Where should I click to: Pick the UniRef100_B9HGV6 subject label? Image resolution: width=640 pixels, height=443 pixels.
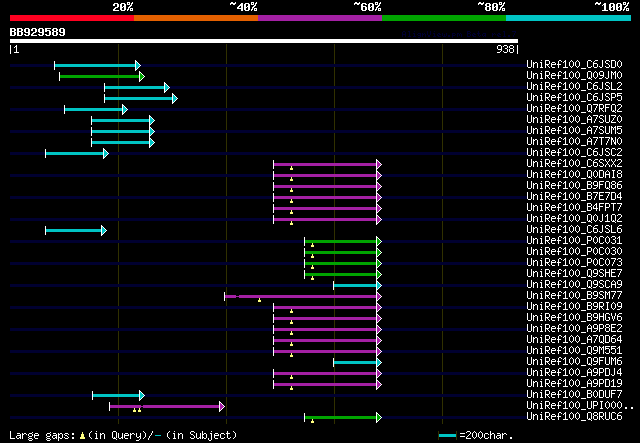click(574, 318)
